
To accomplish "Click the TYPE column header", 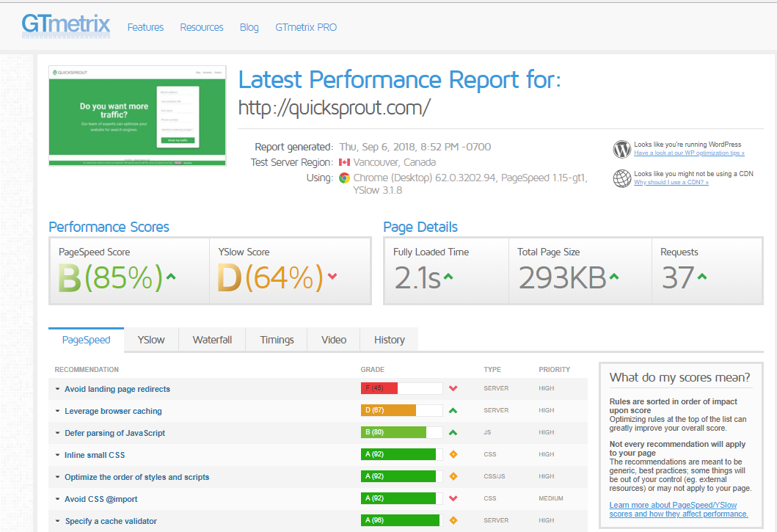I will pos(492,369).
